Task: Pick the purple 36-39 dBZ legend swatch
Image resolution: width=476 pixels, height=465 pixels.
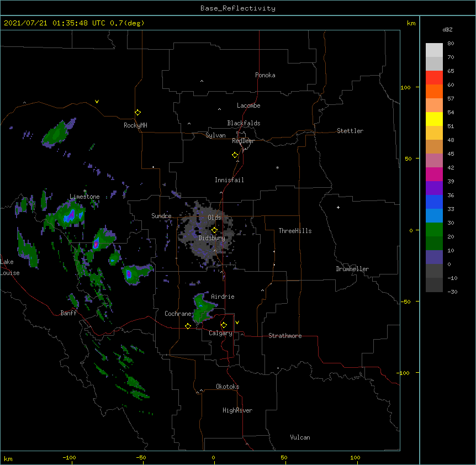Action: (434, 188)
